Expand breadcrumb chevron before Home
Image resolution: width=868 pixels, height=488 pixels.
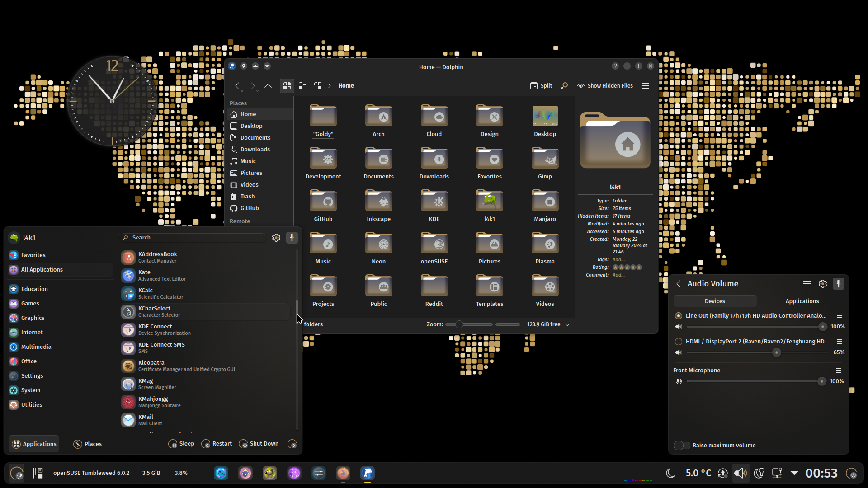pyautogui.click(x=330, y=86)
